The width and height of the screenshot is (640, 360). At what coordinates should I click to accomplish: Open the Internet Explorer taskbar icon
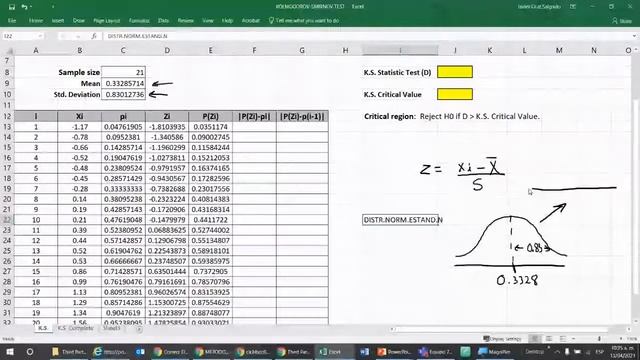tap(110, 351)
